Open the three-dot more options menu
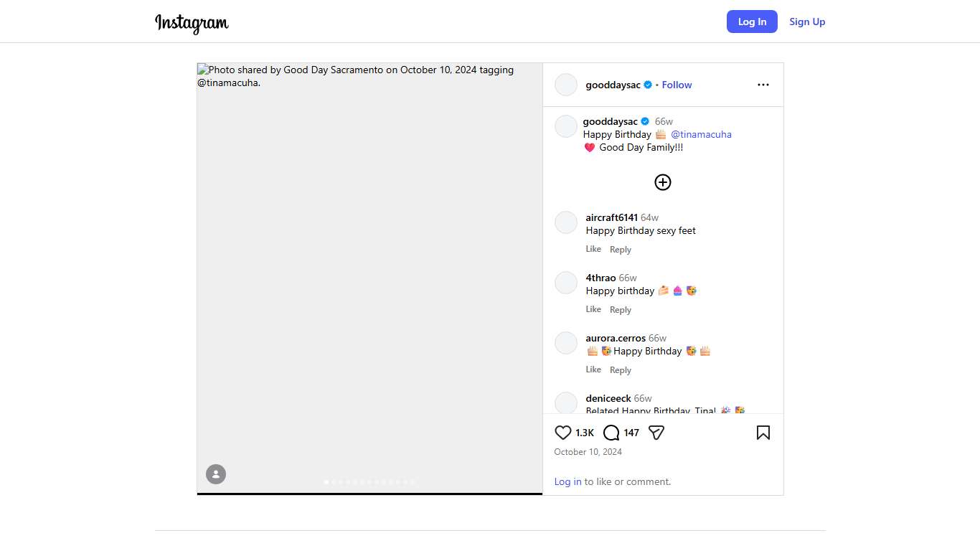980x551 pixels. click(x=763, y=85)
